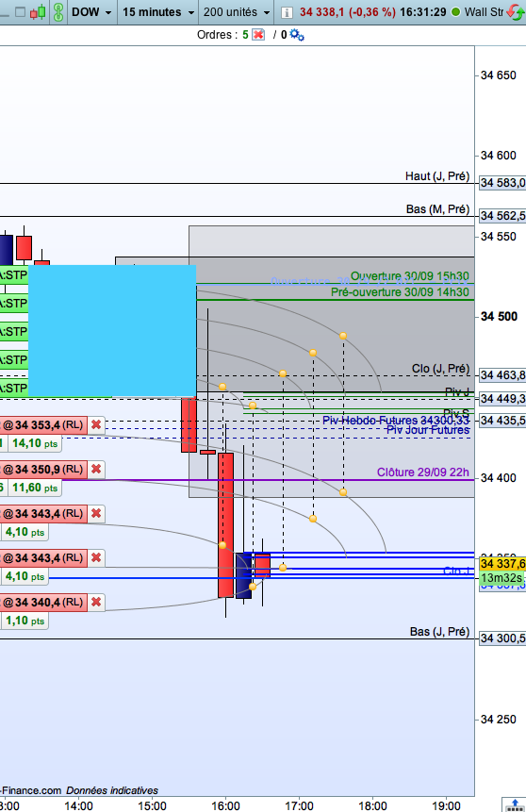Open the blue gears settings icon
This screenshot has width=526, height=812.
(297, 35)
